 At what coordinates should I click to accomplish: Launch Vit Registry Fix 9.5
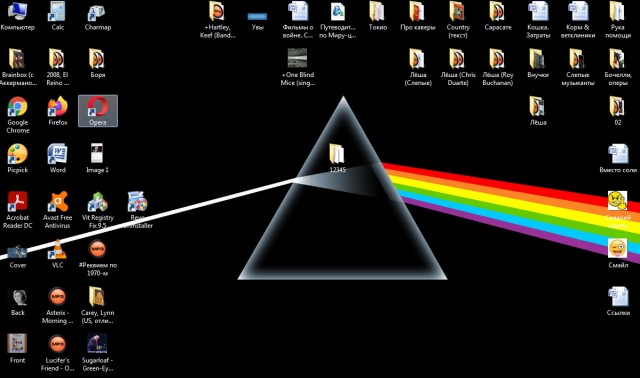pyautogui.click(x=98, y=210)
